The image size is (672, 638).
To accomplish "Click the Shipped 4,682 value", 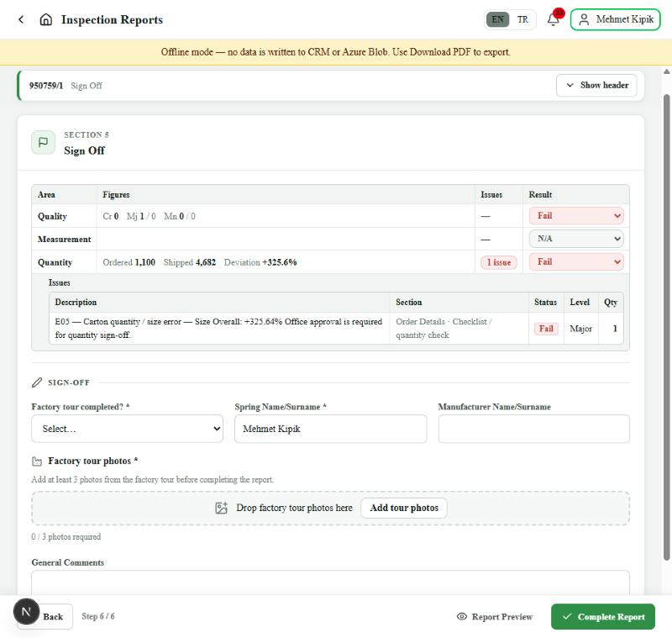I will [x=190, y=262].
